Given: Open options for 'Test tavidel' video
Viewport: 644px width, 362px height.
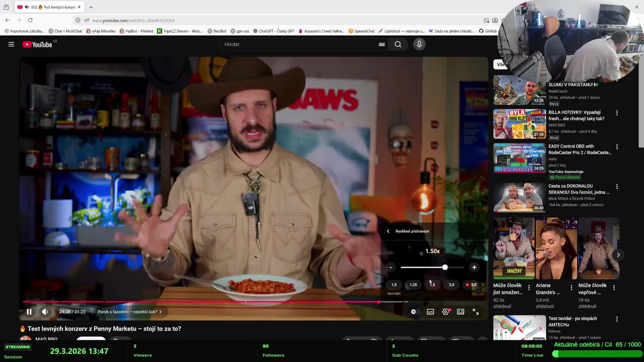Looking at the screenshot, I should [617, 319].
